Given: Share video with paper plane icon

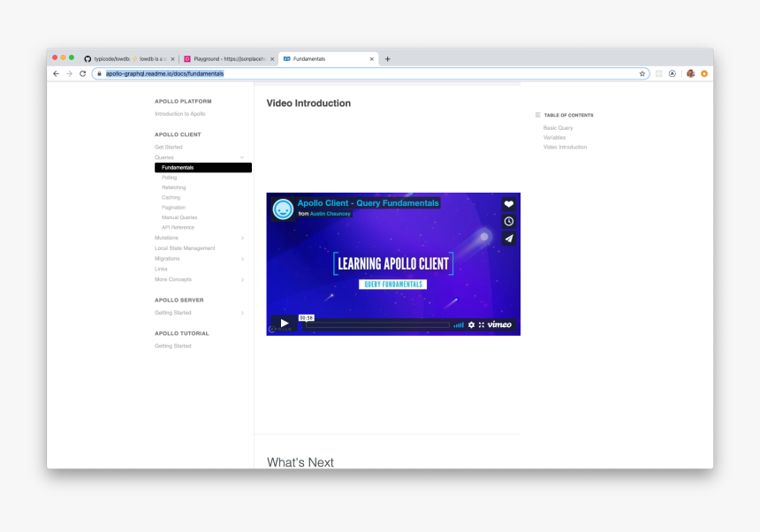Looking at the screenshot, I should click(x=508, y=239).
